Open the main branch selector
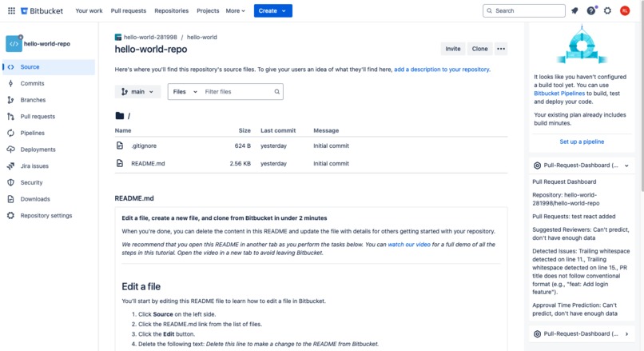 (x=137, y=92)
